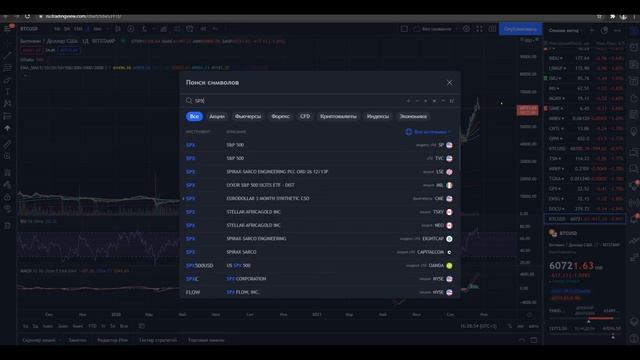
Task: Select the text annotation tool
Action: pyautogui.click(x=7, y=92)
